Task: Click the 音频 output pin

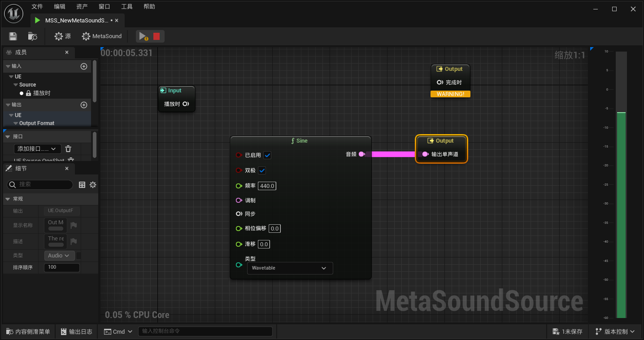Action: tap(361, 154)
